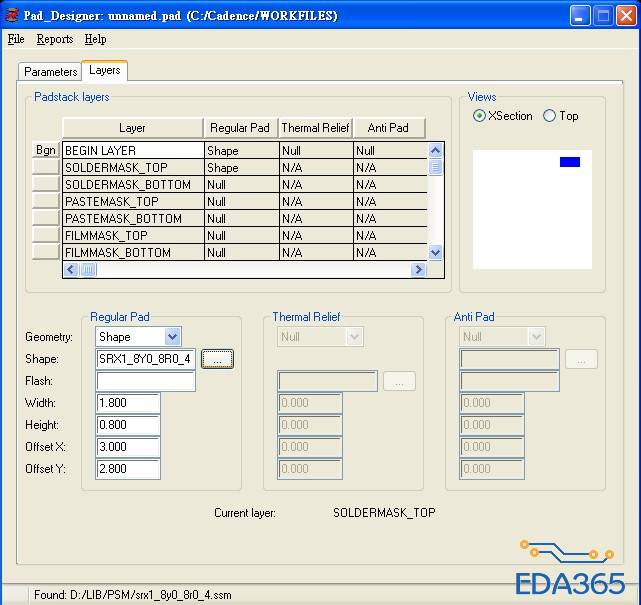Click the Regular Pad Offset X field

pyautogui.click(x=128, y=447)
